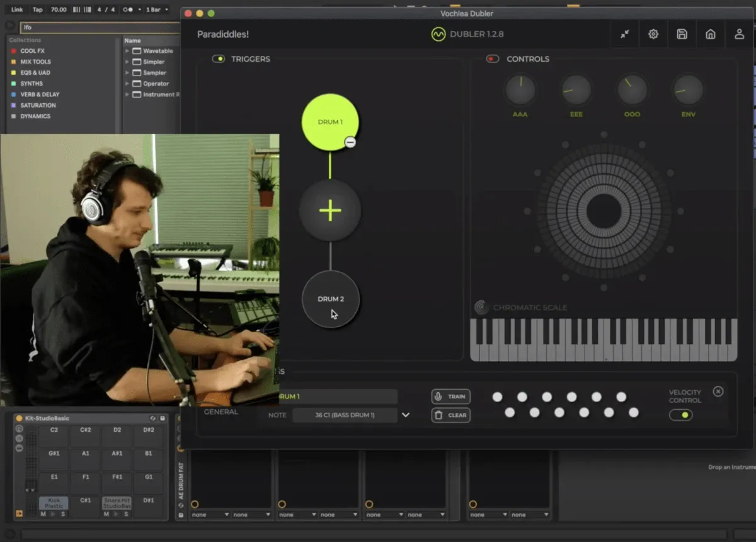Open Dubler settings gear icon

click(x=653, y=34)
